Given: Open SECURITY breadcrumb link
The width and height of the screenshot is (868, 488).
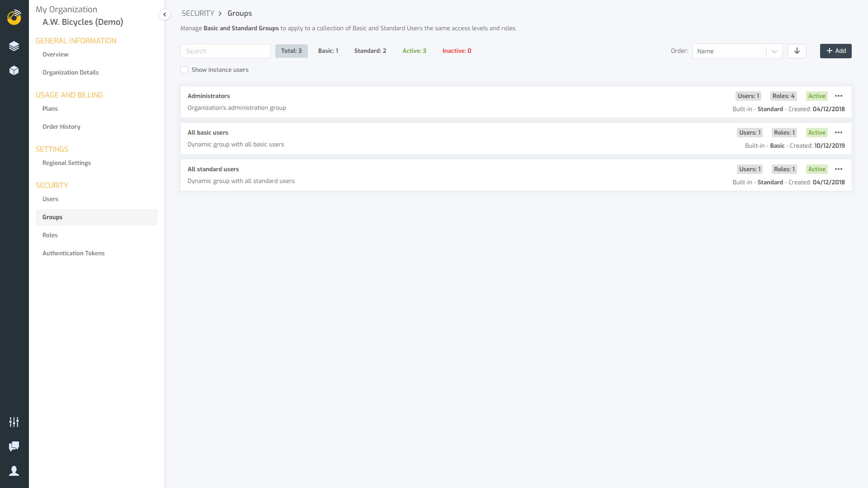Looking at the screenshot, I should pos(198,13).
